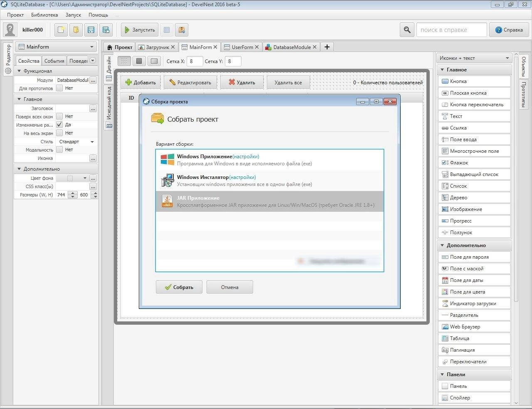The width and height of the screenshot is (532, 409).
Task: Collapse the Функционал properties section
Action: point(19,71)
